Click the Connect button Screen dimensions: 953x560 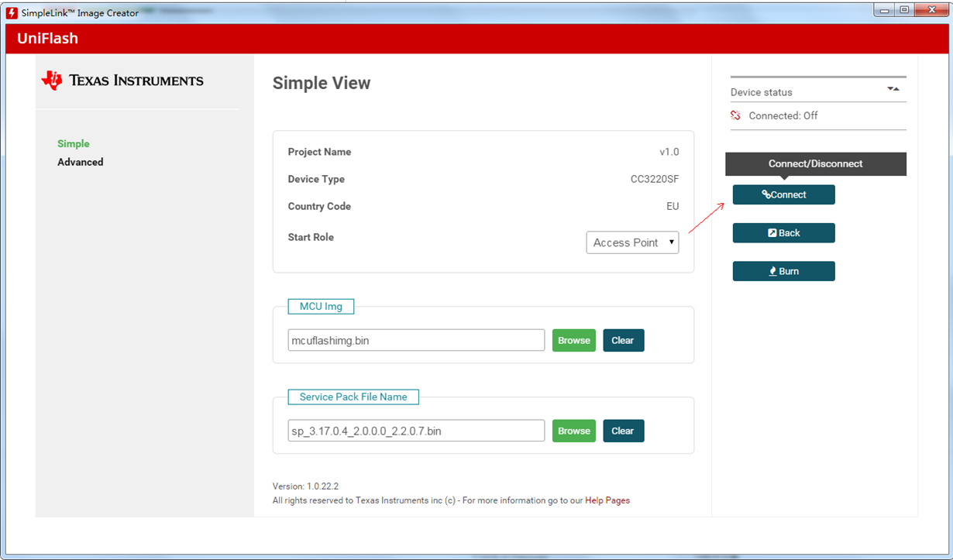click(783, 194)
